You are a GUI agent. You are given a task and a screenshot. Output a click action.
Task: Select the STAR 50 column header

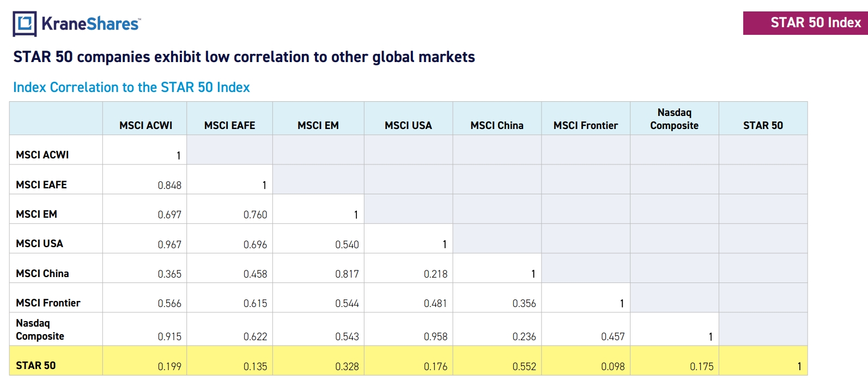tap(763, 125)
